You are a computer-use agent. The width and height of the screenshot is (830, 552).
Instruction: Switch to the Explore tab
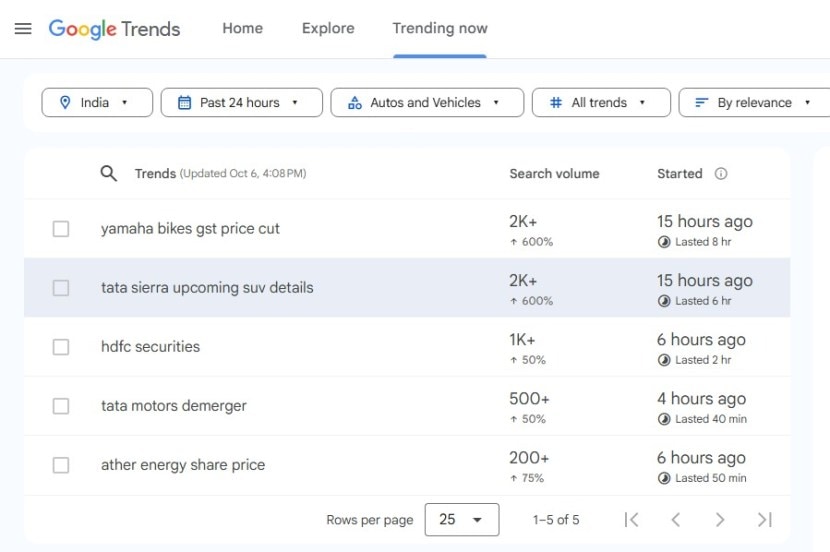pos(328,28)
